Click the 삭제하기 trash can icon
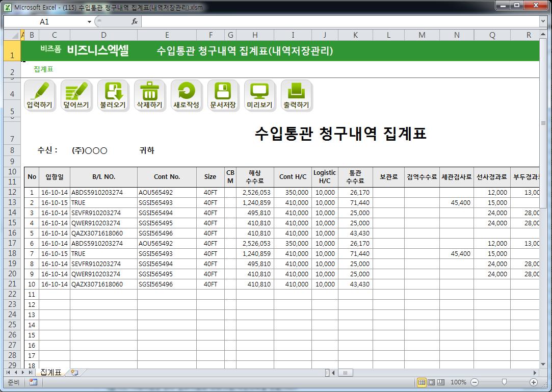Screen dimensions: 552x392 [149, 95]
